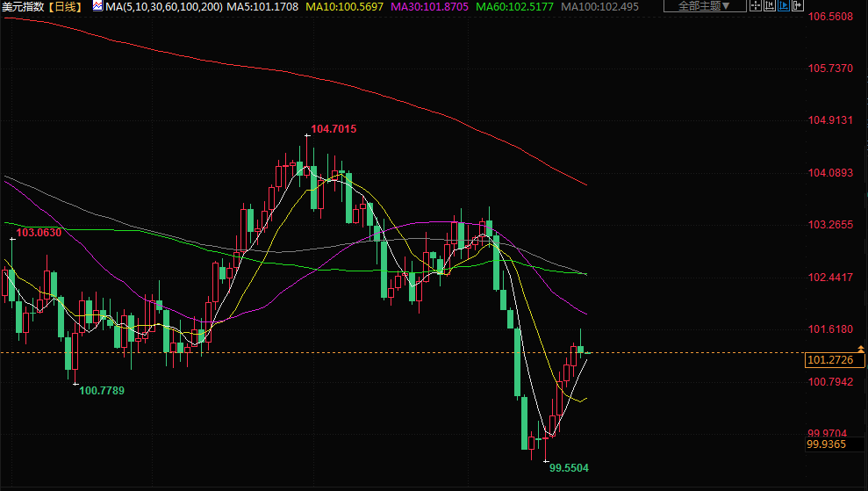
Task: Click the 104.9131 axis price label
Action: pyautogui.click(x=830, y=120)
